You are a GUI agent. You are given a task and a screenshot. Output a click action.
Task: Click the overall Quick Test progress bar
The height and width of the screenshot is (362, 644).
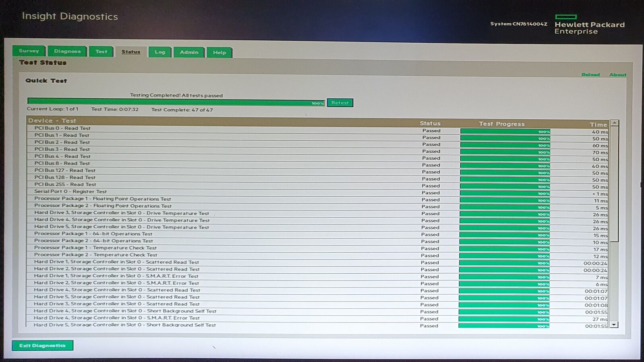coord(176,102)
